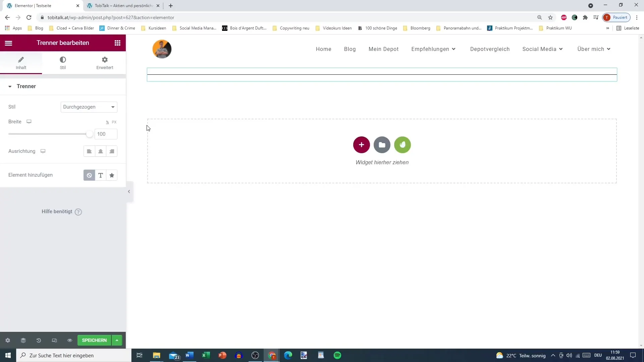Click the responsive device icon next to Ausrichtung

click(43, 151)
